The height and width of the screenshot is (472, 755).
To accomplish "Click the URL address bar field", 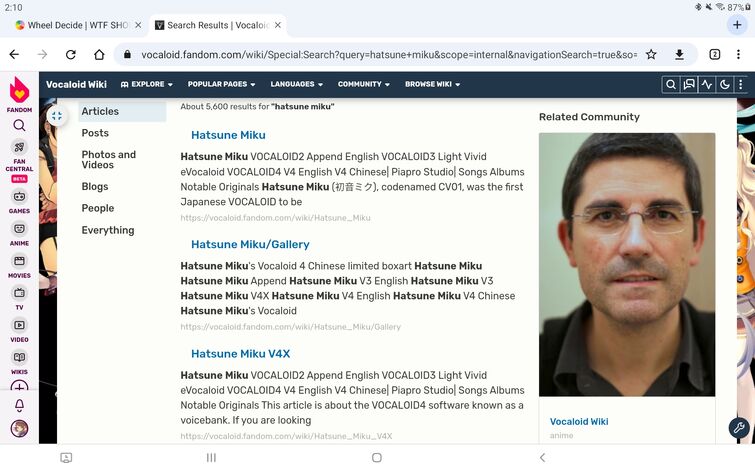I will point(389,54).
